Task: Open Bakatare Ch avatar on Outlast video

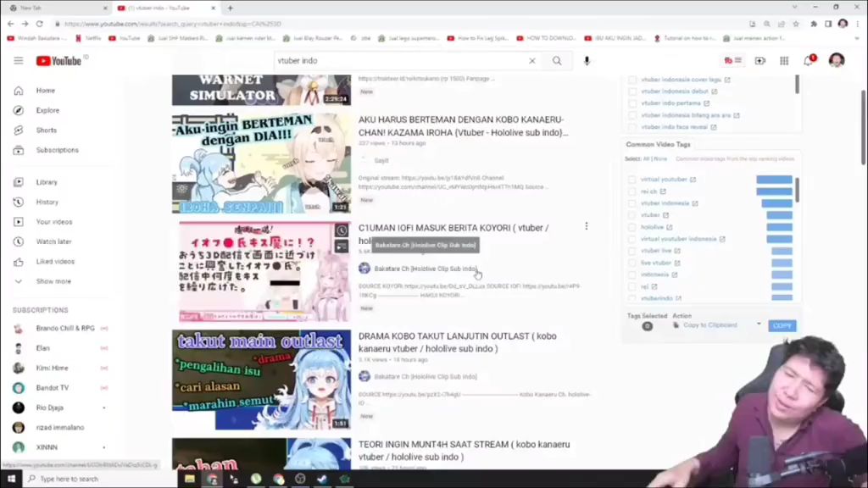Action: point(364,376)
